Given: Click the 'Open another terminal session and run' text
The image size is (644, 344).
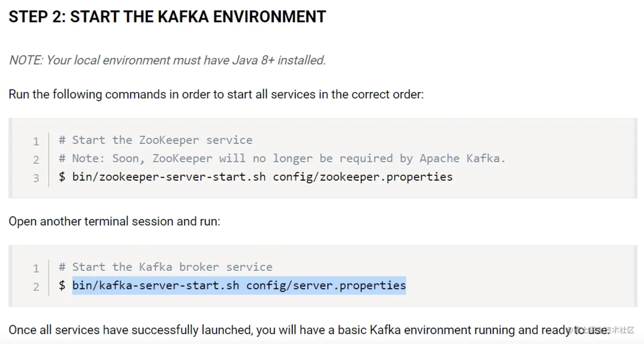Looking at the screenshot, I should point(115,221).
